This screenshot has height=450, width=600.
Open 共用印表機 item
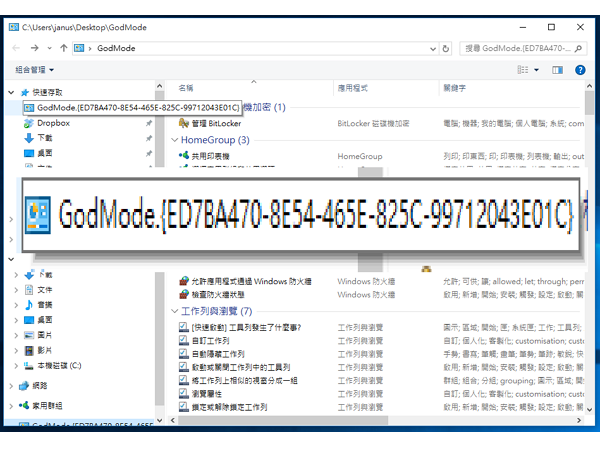[210, 156]
